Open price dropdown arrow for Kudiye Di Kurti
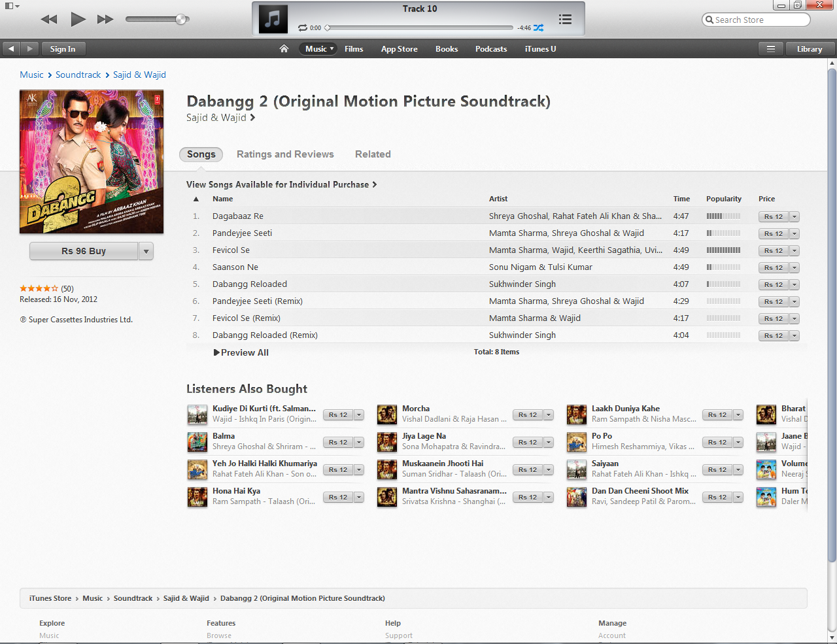This screenshot has height=644, width=837. (x=359, y=415)
